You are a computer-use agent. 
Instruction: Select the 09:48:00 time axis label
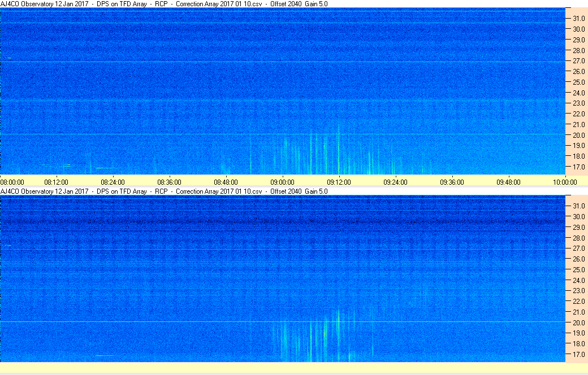tap(508, 182)
